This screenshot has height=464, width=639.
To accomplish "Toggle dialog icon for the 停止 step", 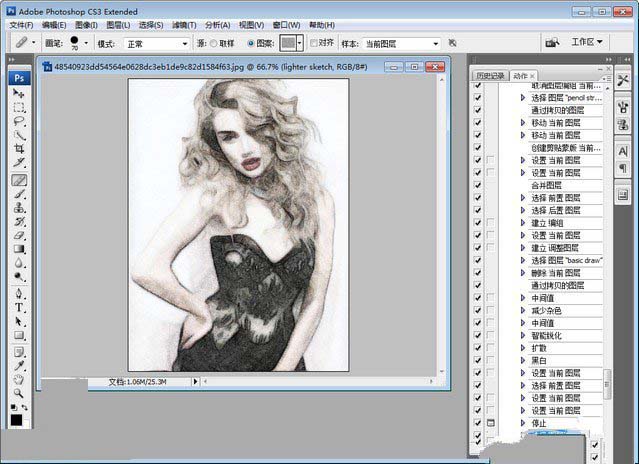I will [x=491, y=423].
